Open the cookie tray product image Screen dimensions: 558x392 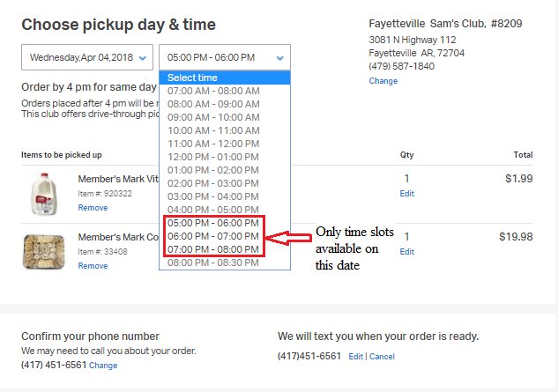[42, 250]
